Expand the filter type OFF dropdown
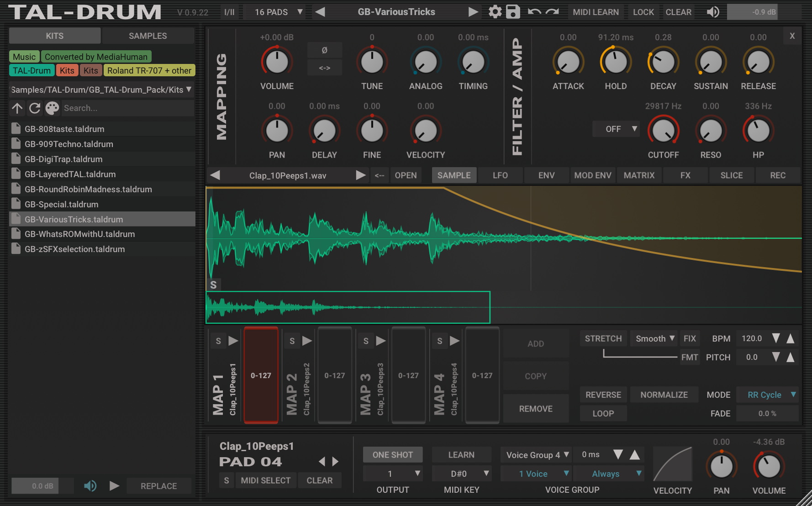The width and height of the screenshot is (812, 506). pyautogui.click(x=616, y=129)
